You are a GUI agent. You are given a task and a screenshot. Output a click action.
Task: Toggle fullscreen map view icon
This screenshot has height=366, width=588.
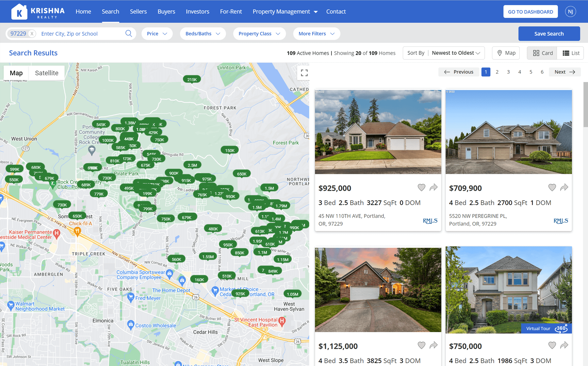pyautogui.click(x=304, y=73)
